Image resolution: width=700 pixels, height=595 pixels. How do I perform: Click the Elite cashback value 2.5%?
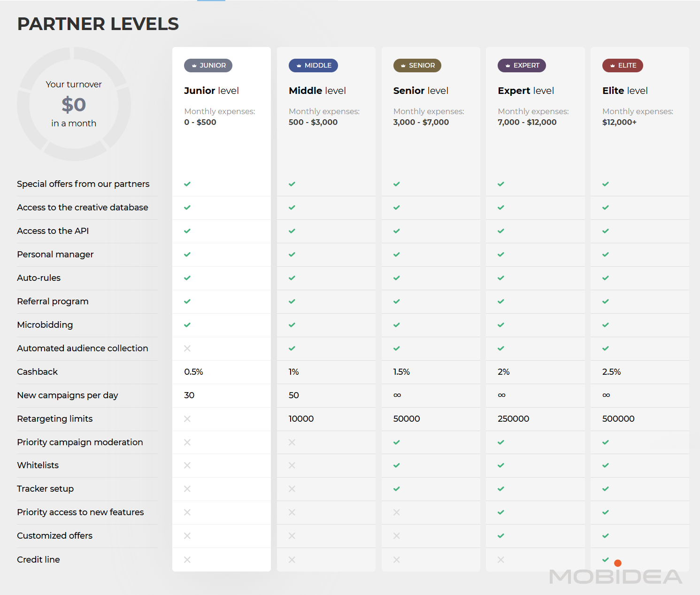(611, 372)
